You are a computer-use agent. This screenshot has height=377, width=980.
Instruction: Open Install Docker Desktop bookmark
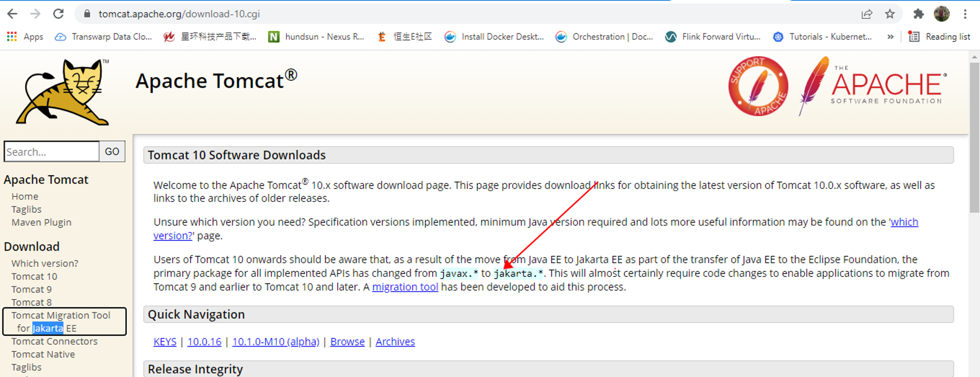click(494, 37)
